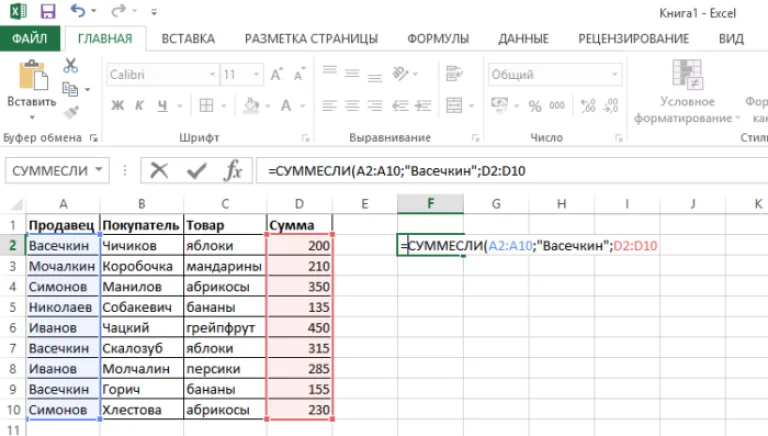Toggle underline Ч formatting
768x436 pixels.
[163, 105]
